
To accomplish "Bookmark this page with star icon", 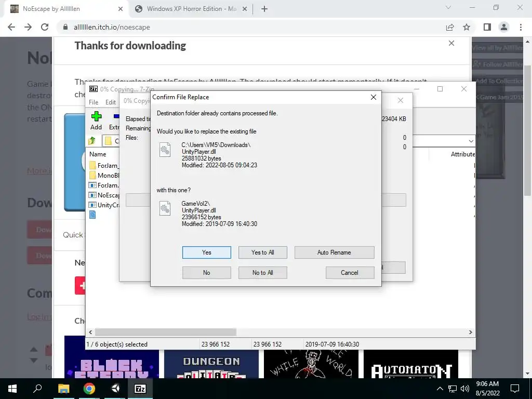I will coord(467,27).
